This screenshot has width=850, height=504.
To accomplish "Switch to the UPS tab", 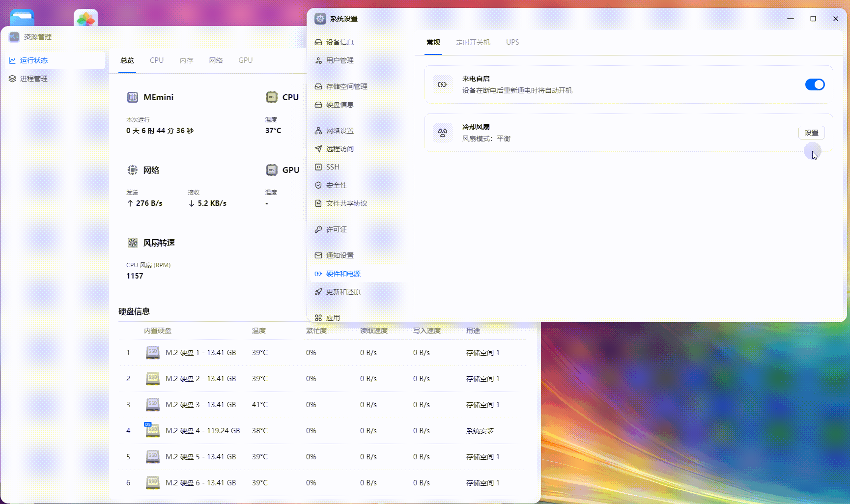I will tap(512, 42).
